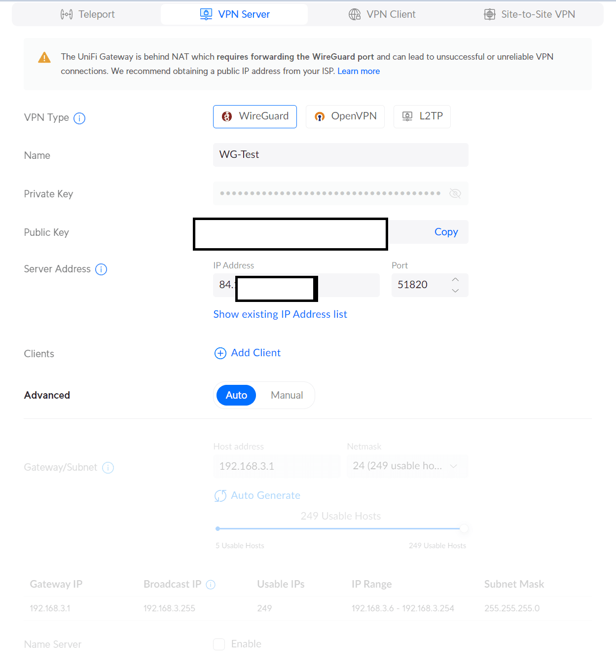Click the Host address field 192.168.3.1
The width and height of the screenshot is (616, 672).
(277, 466)
